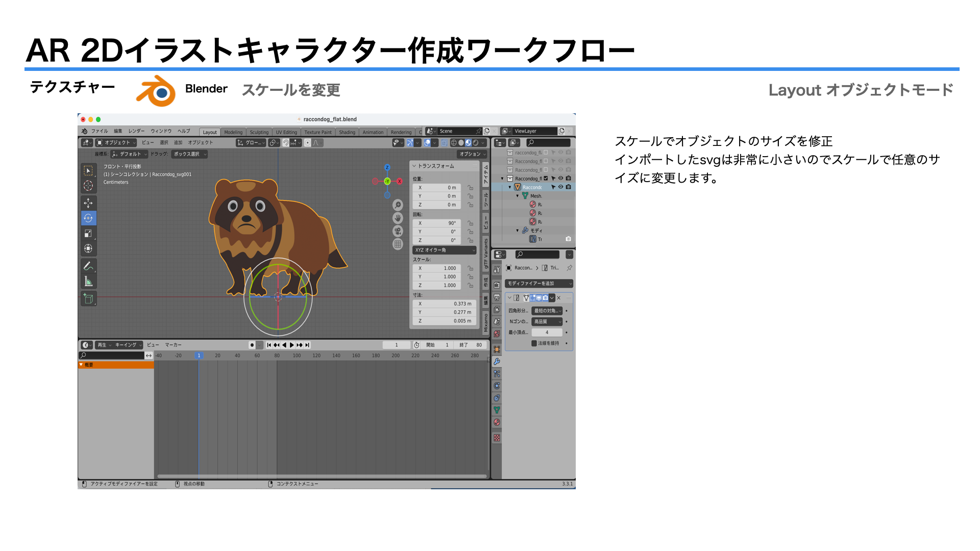This screenshot has width=980, height=551.
Task: Open the Physics properties tab icon
Action: point(497,386)
